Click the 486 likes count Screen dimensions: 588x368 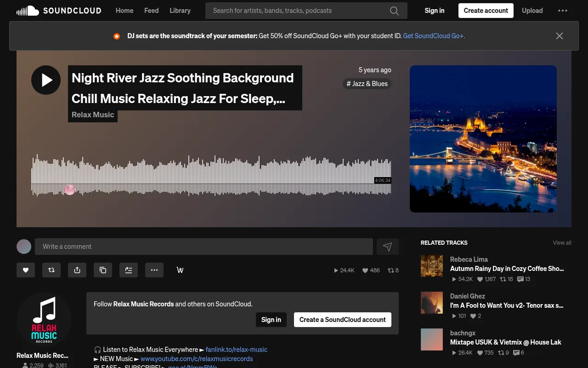pos(371,270)
